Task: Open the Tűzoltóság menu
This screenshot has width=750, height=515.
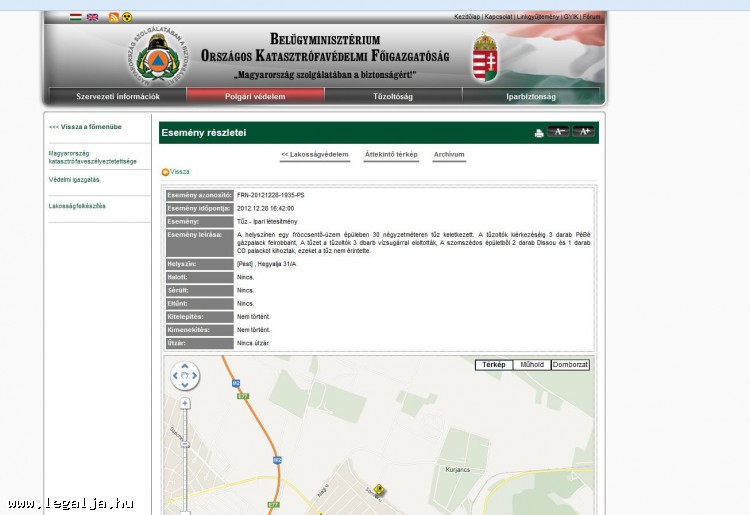Action: 393,97
